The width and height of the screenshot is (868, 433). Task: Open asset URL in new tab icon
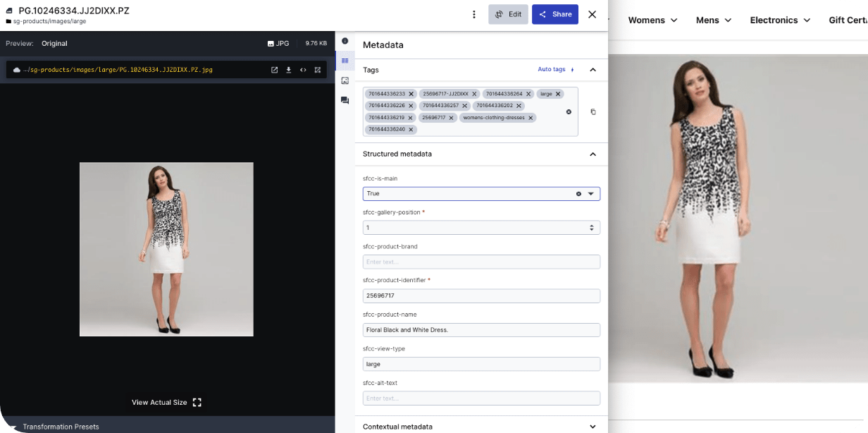coord(275,70)
